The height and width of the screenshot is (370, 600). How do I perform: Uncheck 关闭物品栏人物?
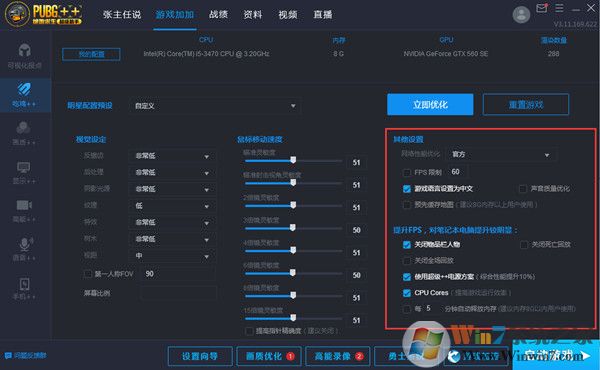coord(407,244)
